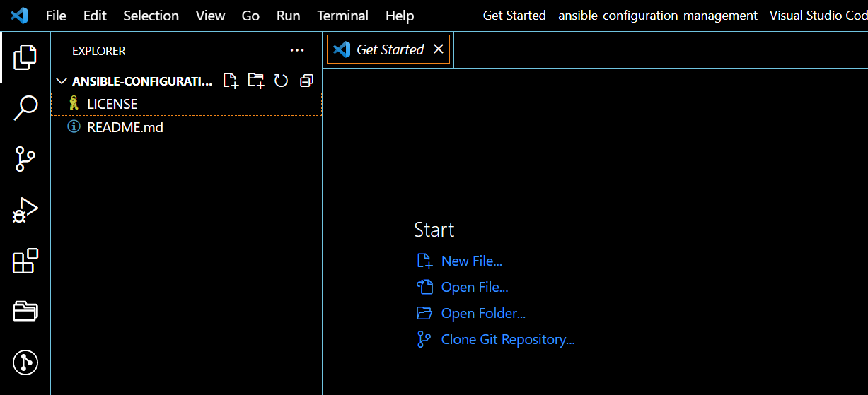The width and height of the screenshot is (868, 395).
Task: Click the Open File icon under Start
Action: [x=424, y=287]
